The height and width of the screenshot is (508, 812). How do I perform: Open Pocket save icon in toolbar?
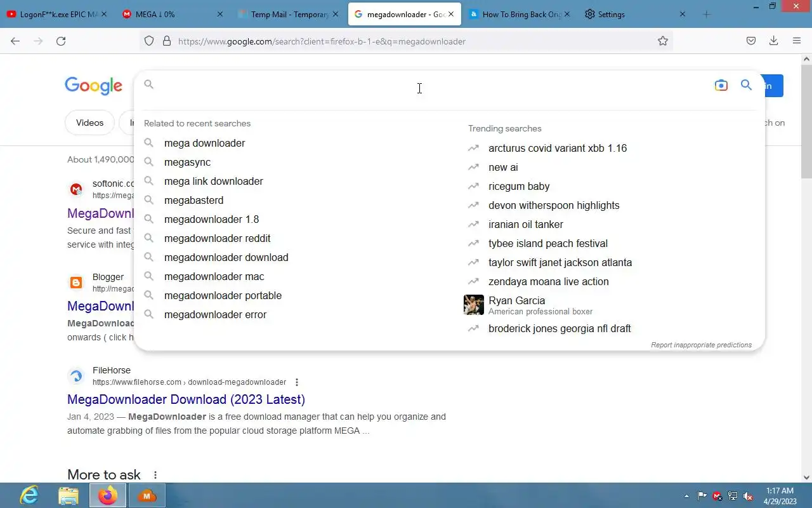tap(751, 41)
